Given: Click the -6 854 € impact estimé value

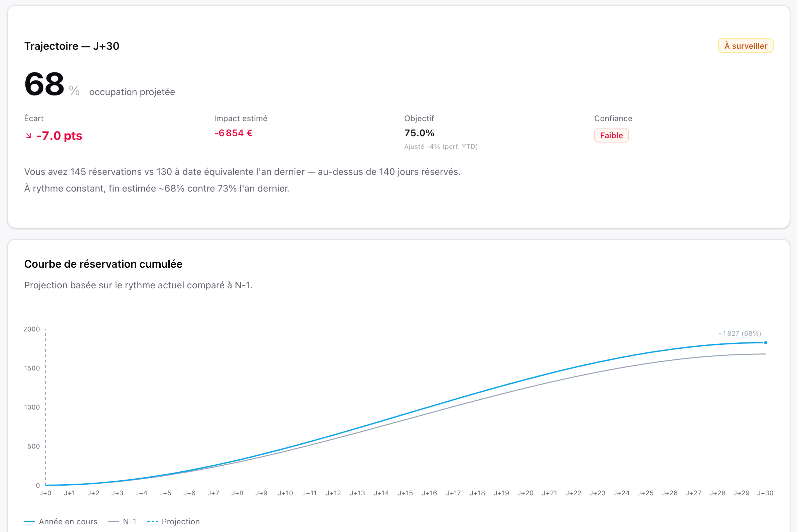Looking at the screenshot, I should [233, 133].
